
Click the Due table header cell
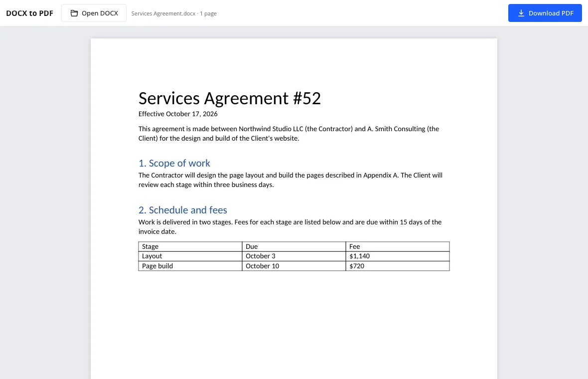click(x=294, y=246)
